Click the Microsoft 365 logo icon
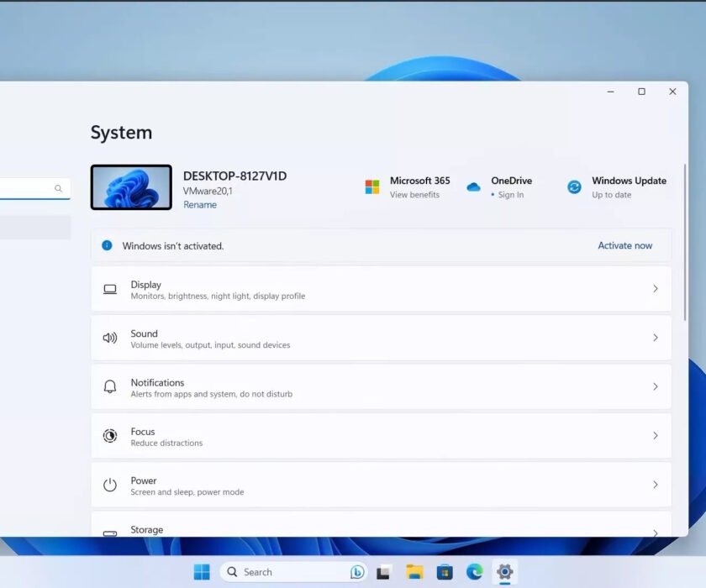Screen dimensions: 706x588 coord(372,186)
